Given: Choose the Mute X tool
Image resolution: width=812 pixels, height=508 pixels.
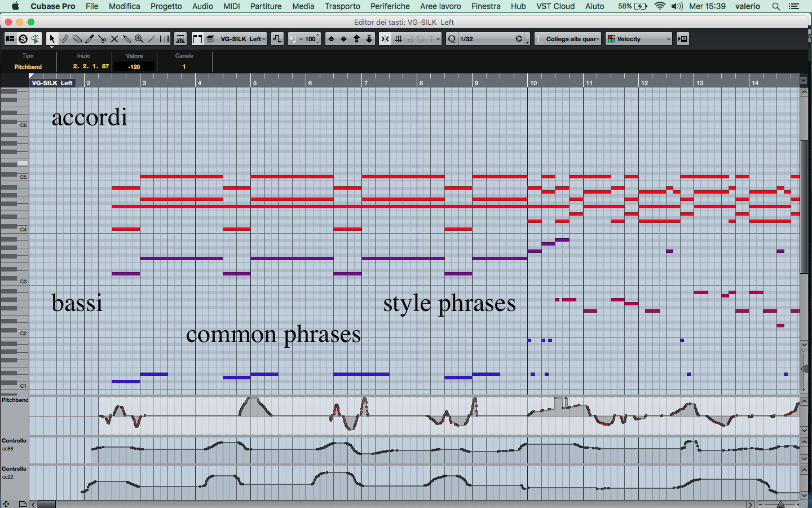Looking at the screenshot, I should (114, 39).
